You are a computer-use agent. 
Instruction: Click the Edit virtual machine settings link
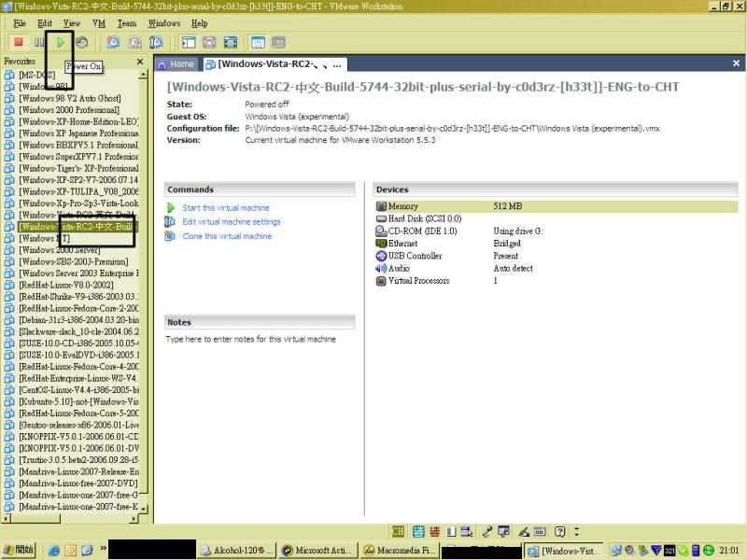point(232,221)
